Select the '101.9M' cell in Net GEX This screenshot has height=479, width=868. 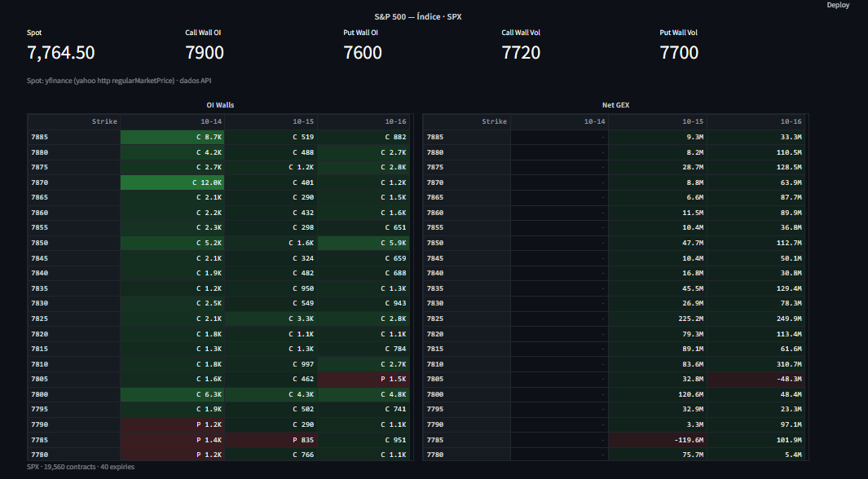[x=756, y=440]
